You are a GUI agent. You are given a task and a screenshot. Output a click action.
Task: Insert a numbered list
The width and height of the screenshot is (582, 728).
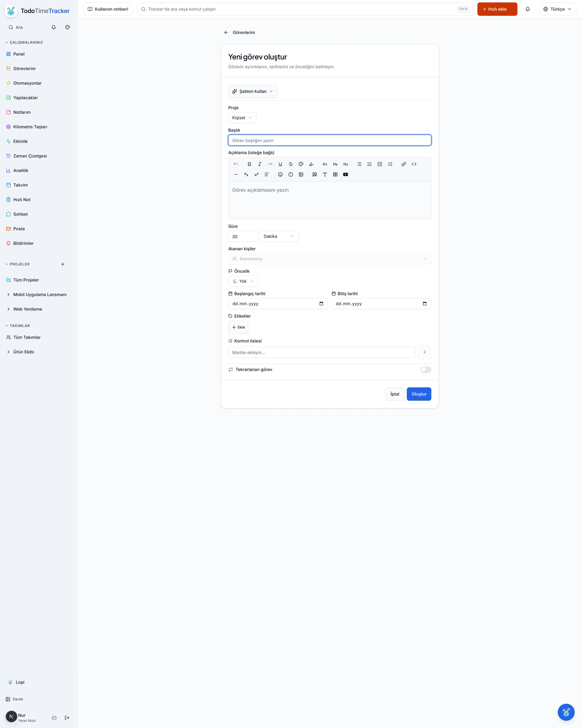[x=369, y=164]
